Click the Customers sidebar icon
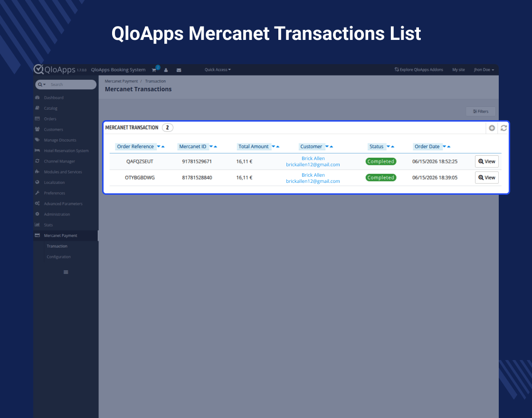 pyautogui.click(x=38, y=129)
